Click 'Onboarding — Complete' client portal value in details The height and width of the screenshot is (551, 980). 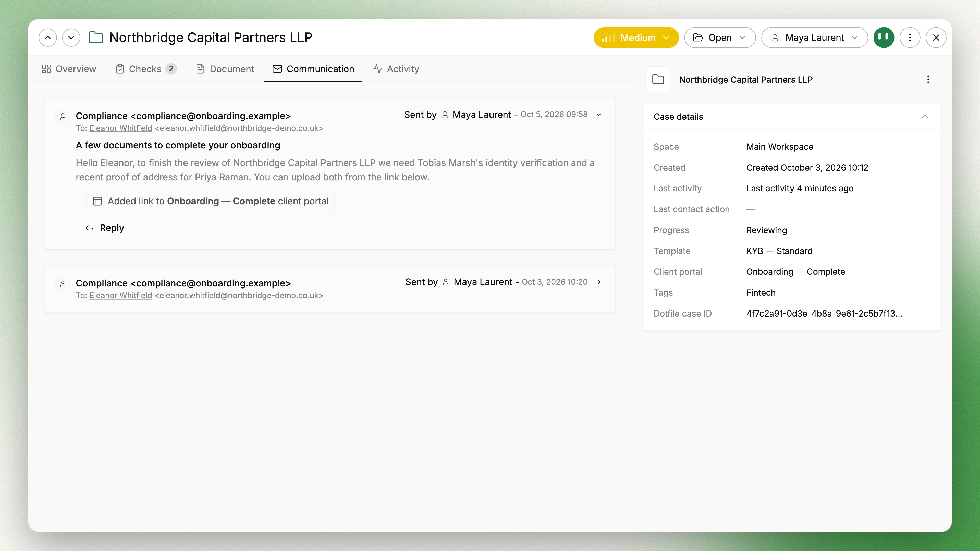795,272
